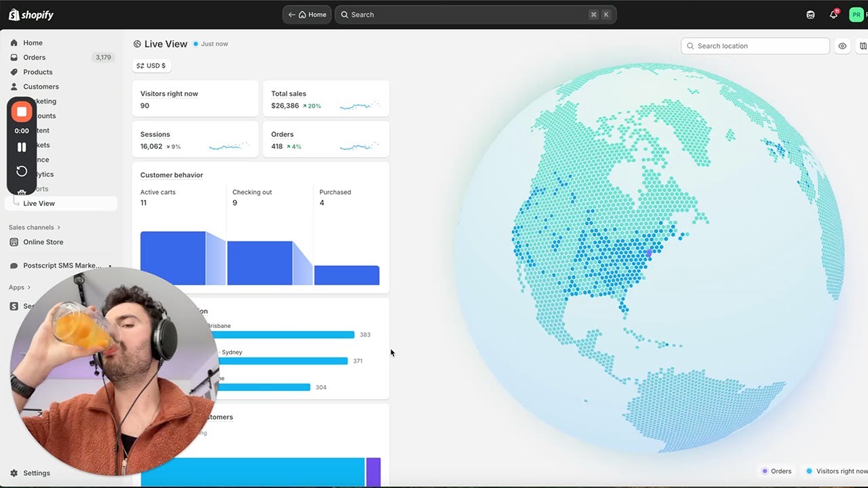Click the Home icon in sidebar
Image resolution: width=868 pixels, height=488 pixels.
coord(14,43)
